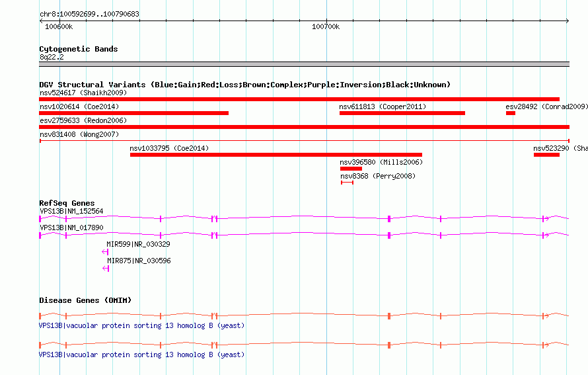The width and height of the screenshot is (588, 375).
Task: Click nsv1033795 (Coe2014) label text
Action: (170, 148)
